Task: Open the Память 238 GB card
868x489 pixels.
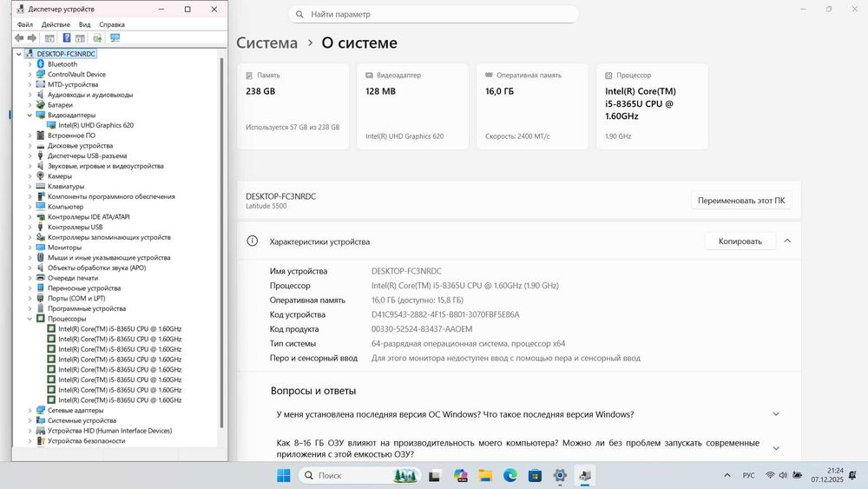Action: pos(293,106)
